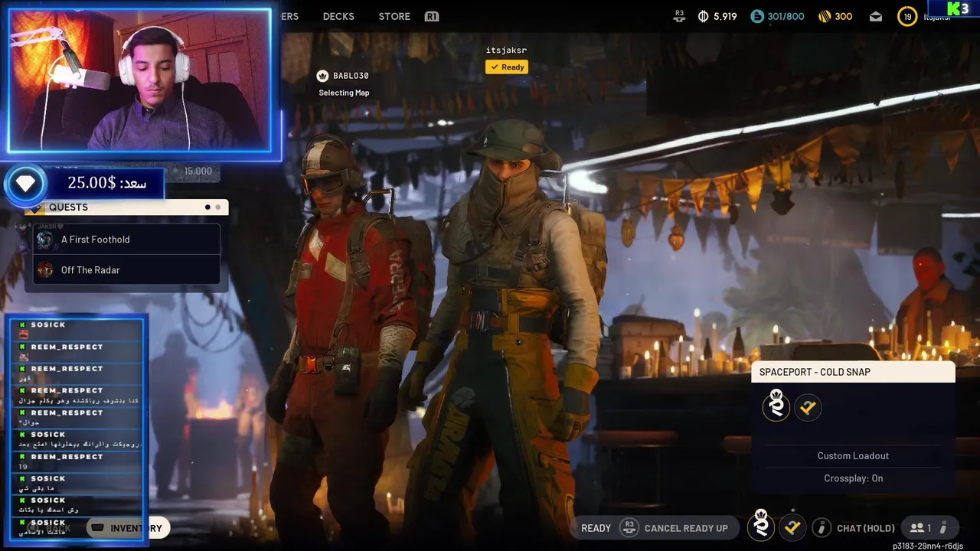Click the R3 icon beside Cancel Ready Up
Image resolution: width=980 pixels, height=551 pixels.
[629, 528]
